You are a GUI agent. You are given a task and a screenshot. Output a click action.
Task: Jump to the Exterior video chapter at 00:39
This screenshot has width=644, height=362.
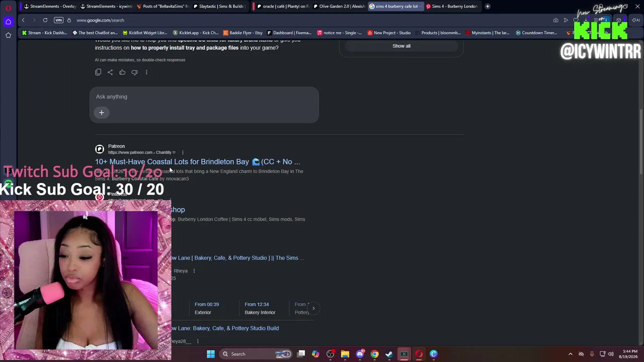(207, 308)
